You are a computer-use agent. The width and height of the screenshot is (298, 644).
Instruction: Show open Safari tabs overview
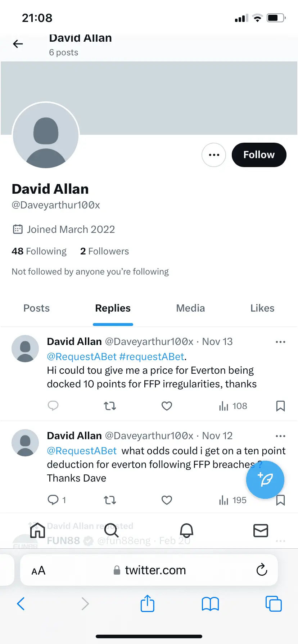point(274,603)
